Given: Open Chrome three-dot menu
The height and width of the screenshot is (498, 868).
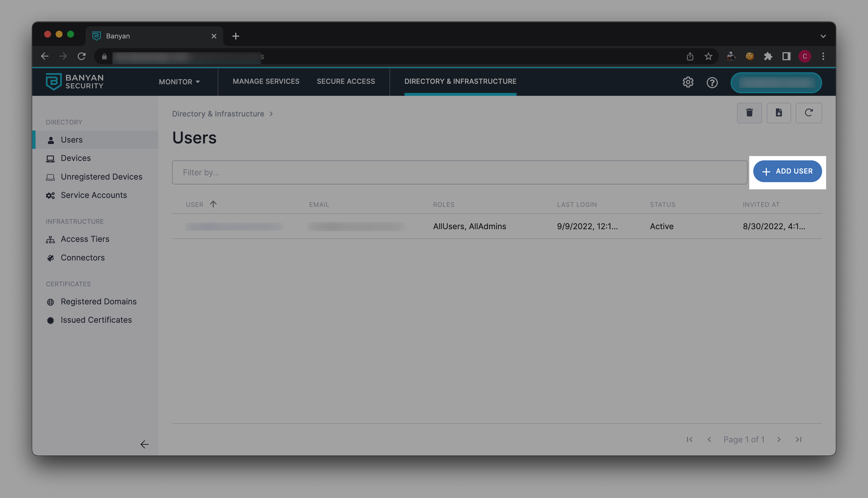Looking at the screenshot, I should point(823,57).
